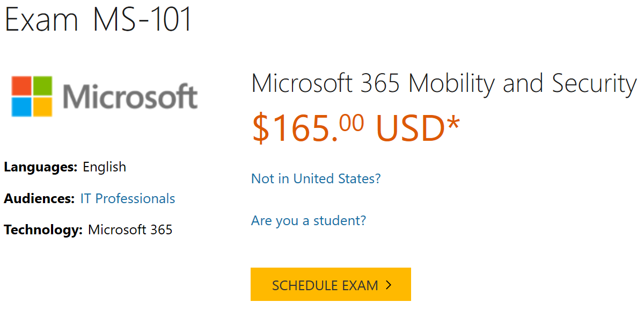Select the Microsoft 365 Mobility and Security title
644x309 pixels.
point(443,84)
